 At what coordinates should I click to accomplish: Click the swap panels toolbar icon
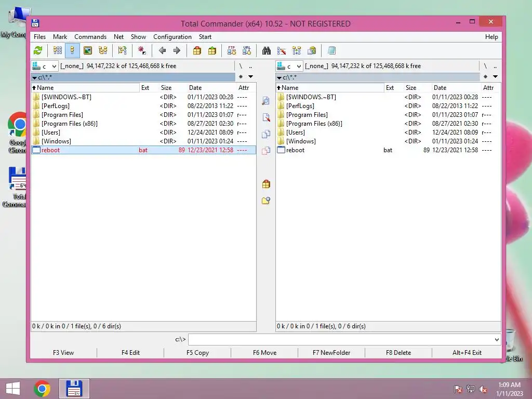[122, 50]
